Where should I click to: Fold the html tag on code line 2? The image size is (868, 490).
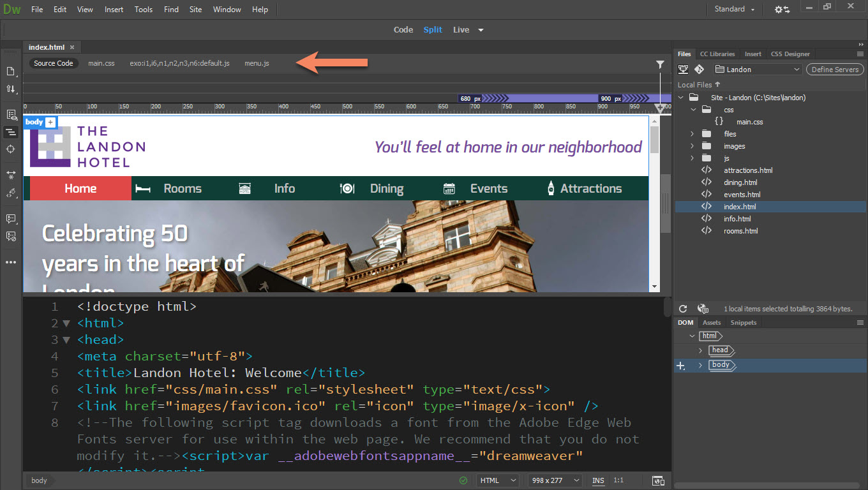66,323
